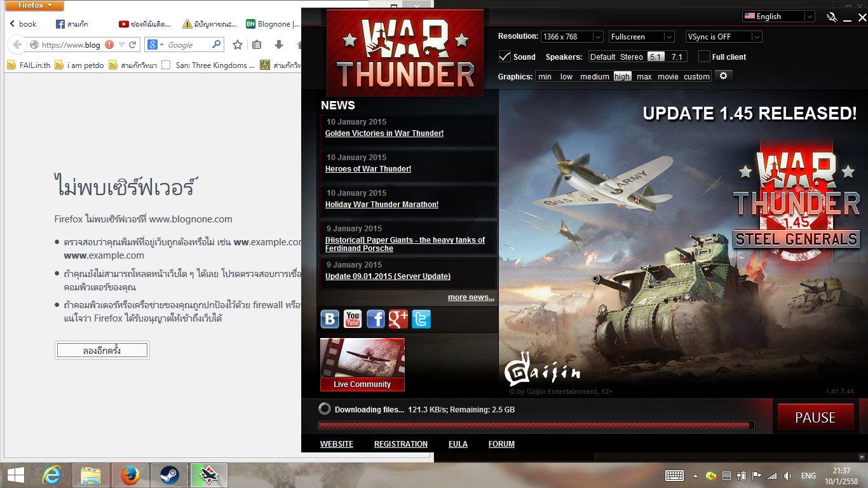
Task: Select 5.1 speakers option
Action: click(655, 57)
